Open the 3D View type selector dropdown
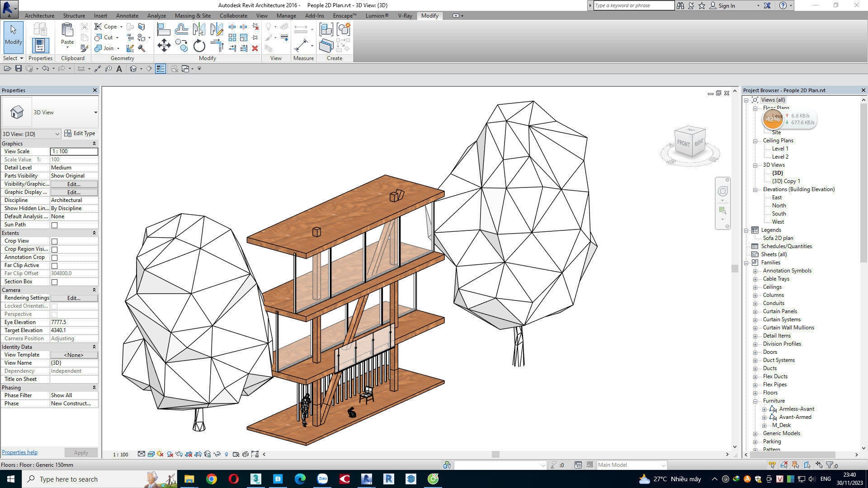 pos(95,113)
